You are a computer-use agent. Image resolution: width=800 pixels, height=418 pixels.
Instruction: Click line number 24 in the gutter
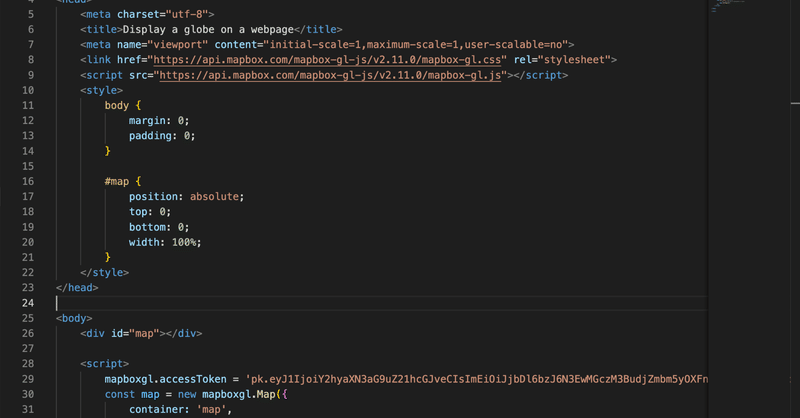(28, 303)
